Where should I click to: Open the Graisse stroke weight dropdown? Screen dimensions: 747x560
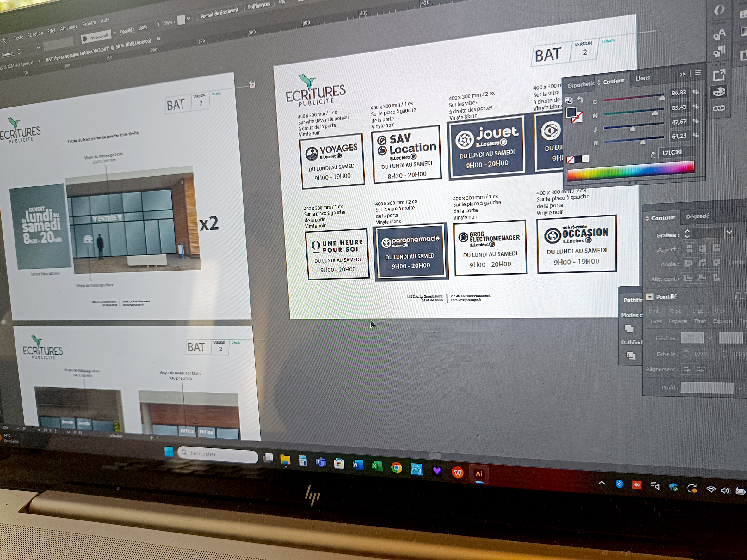pyautogui.click(x=729, y=232)
